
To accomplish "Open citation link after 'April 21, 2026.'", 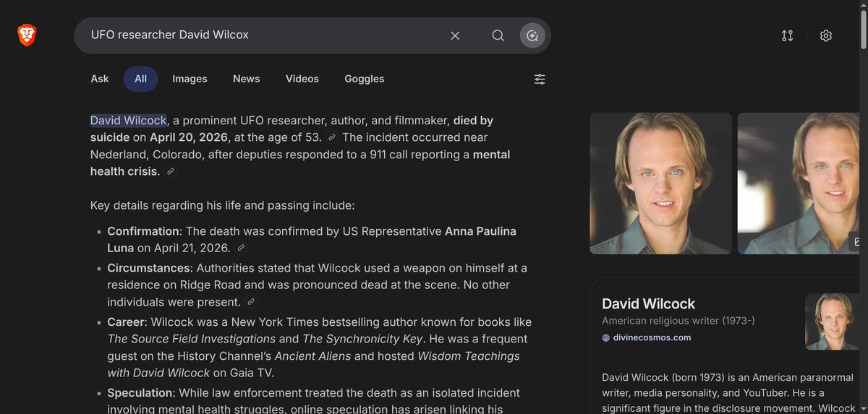I will pos(241,248).
